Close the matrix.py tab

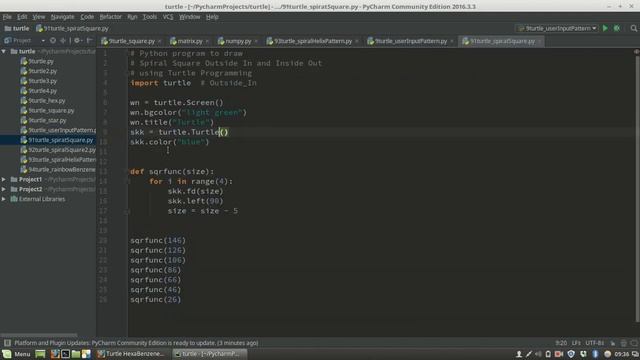pyautogui.click(x=207, y=42)
